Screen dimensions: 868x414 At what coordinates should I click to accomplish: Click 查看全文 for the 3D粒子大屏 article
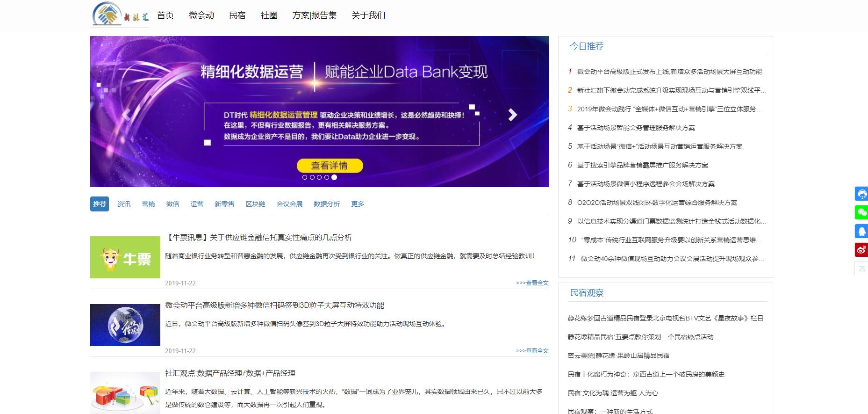coord(532,350)
